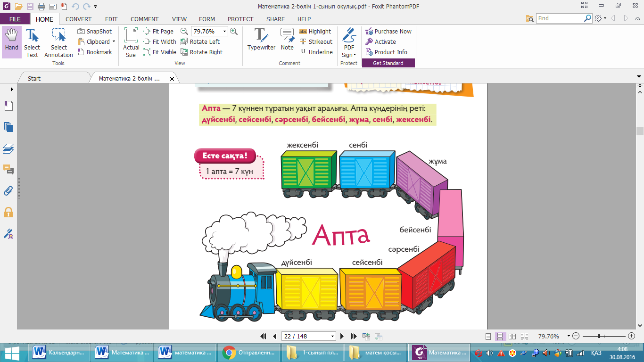Open Comments panel in left sidebar

[8, 170]
